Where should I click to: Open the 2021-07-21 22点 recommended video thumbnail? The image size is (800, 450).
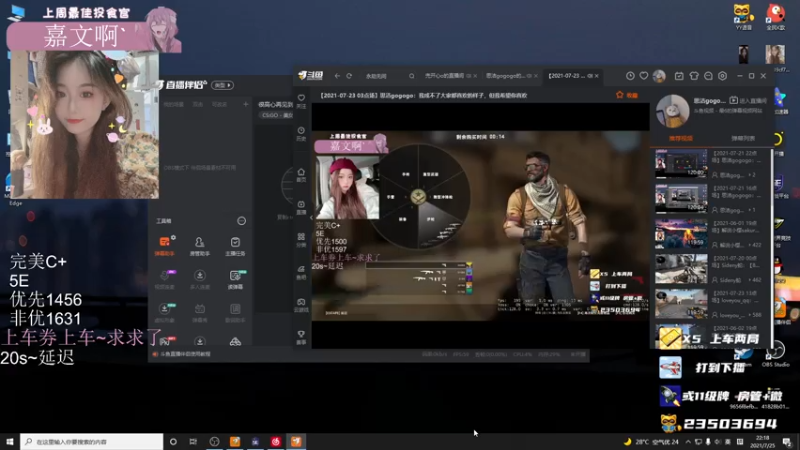point(681,163)
